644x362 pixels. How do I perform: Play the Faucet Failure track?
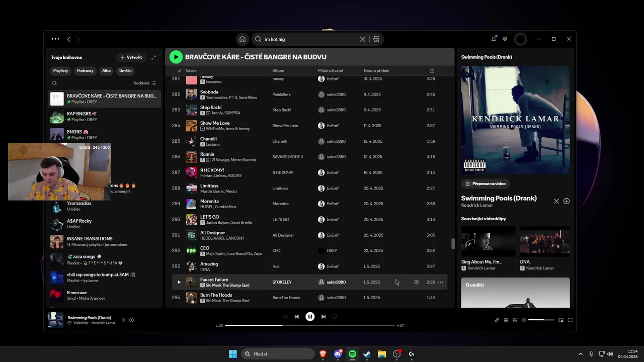pos(179,282)
